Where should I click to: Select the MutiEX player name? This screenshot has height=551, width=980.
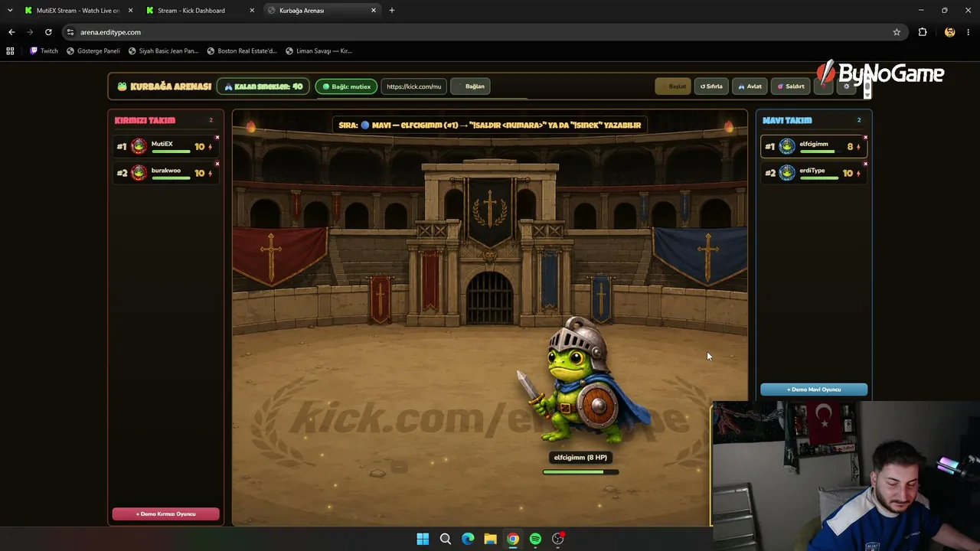162,144
